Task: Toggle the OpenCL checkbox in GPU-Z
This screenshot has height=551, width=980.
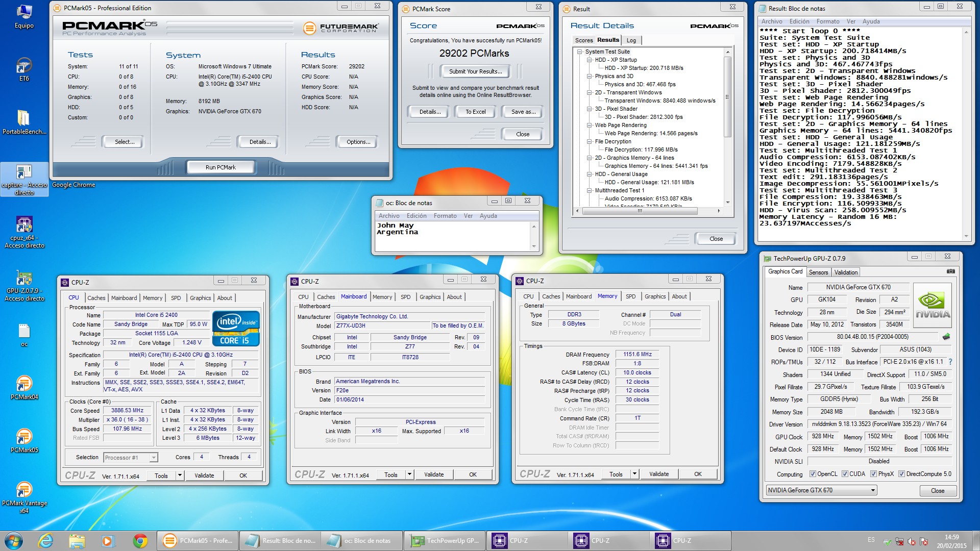Action: point(813,474)
